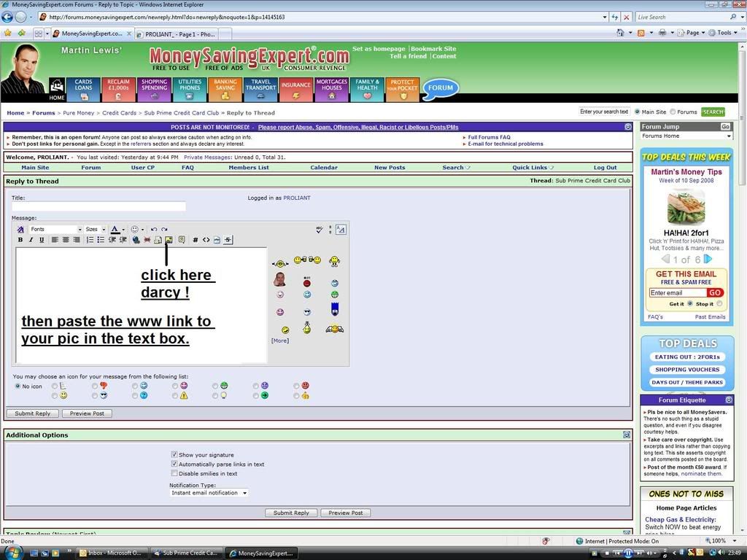Image resolution: width=747 pixels, height=560 pixels.
Task: Toggle Show your signature checkbox
Action: click(174, 455)
